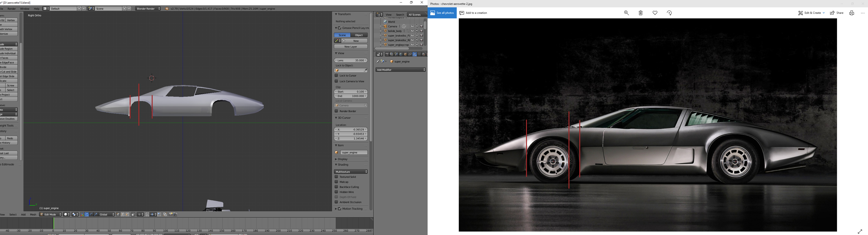Click the zoom magnifier icon in Photos
Screen dimensions: 868x235
(x=626, y=13)
